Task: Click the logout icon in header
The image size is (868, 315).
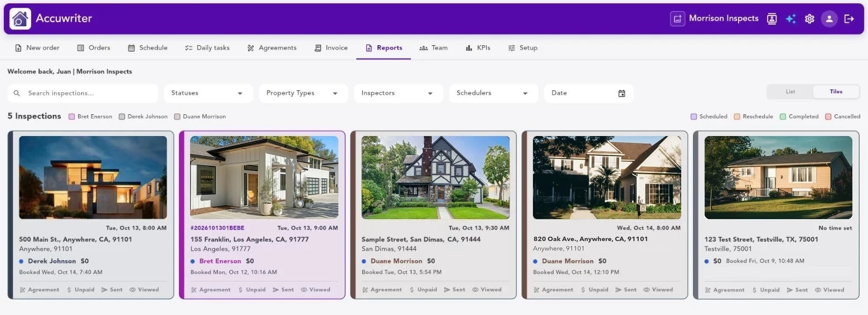Action: point(849,19)
